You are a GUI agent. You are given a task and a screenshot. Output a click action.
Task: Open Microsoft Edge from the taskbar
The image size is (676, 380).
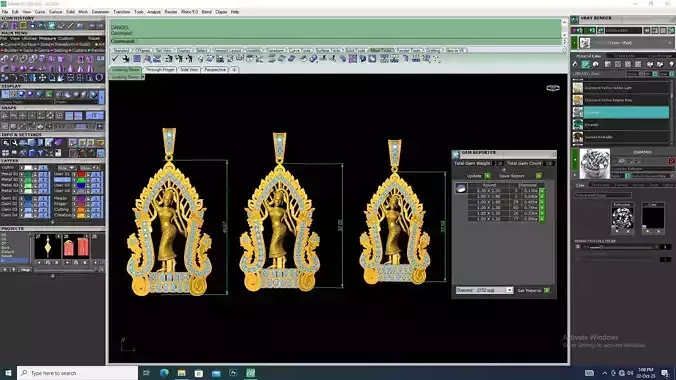point(164,373)
